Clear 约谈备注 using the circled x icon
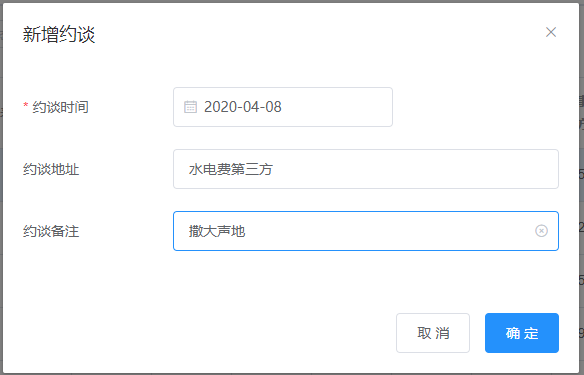The height and width of the screenshot is (375, 584). click(541, 231)
